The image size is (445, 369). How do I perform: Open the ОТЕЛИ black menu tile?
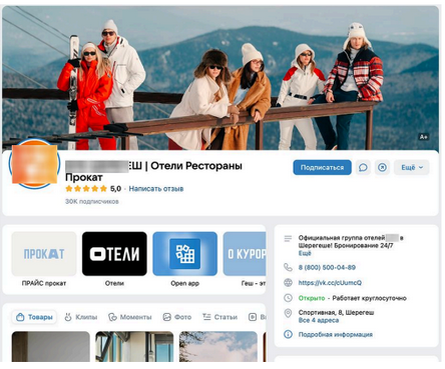pos(114,254)
